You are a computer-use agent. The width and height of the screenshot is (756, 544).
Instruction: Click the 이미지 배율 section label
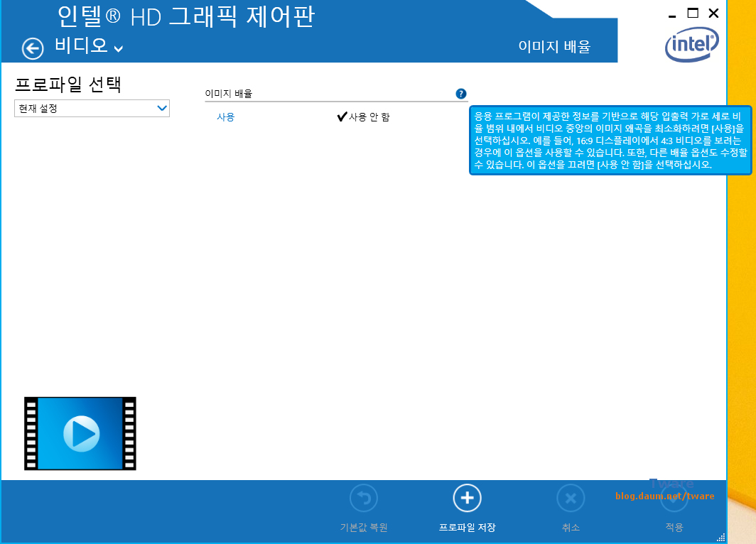pos(229,94)
